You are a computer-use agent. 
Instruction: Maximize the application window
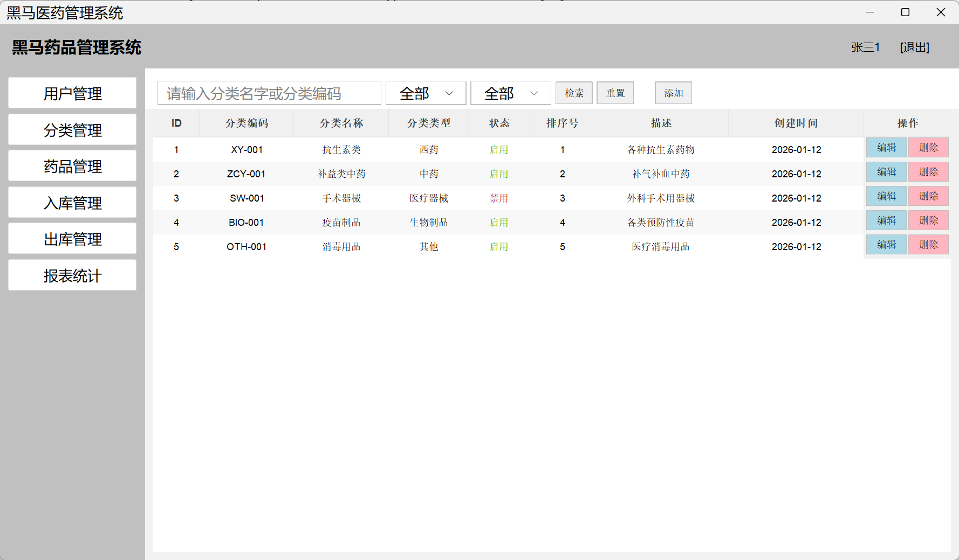tap(905, 12)
